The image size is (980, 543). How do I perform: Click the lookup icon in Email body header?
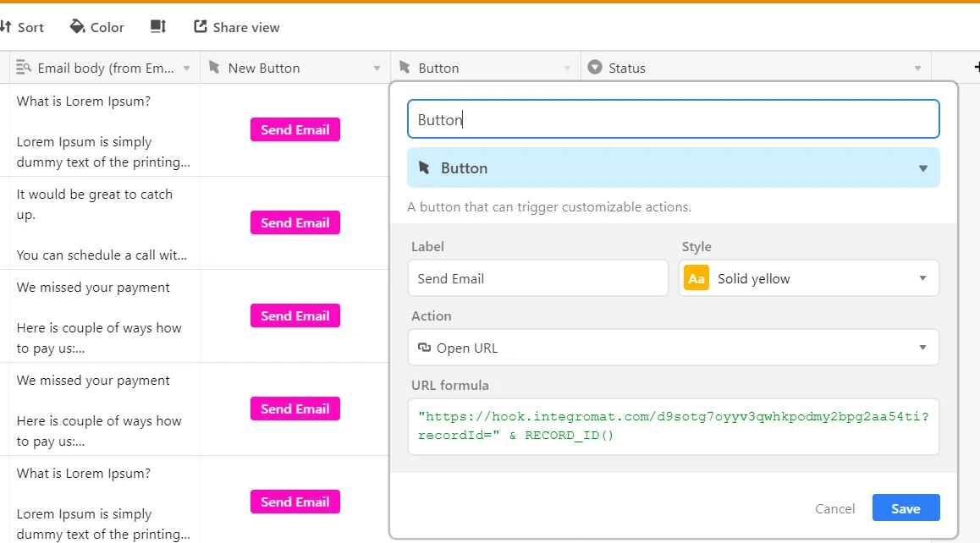[x=23, y=67]
